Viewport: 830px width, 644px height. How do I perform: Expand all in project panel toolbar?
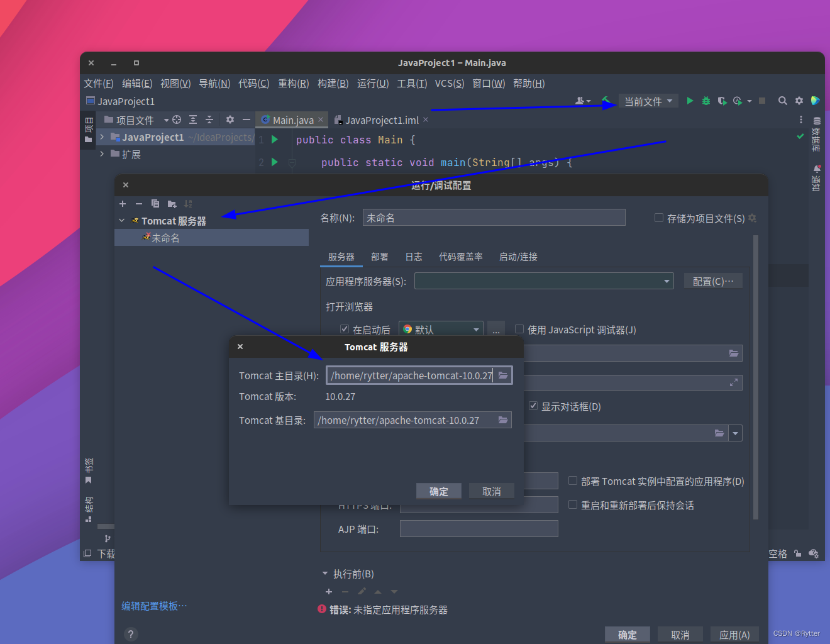[x=193, y=119]
